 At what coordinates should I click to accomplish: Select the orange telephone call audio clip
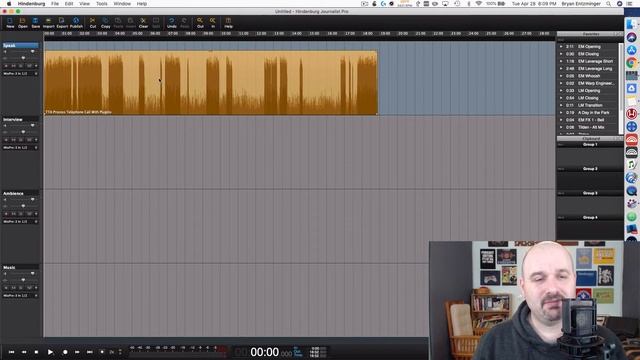(x=211, y=82)
